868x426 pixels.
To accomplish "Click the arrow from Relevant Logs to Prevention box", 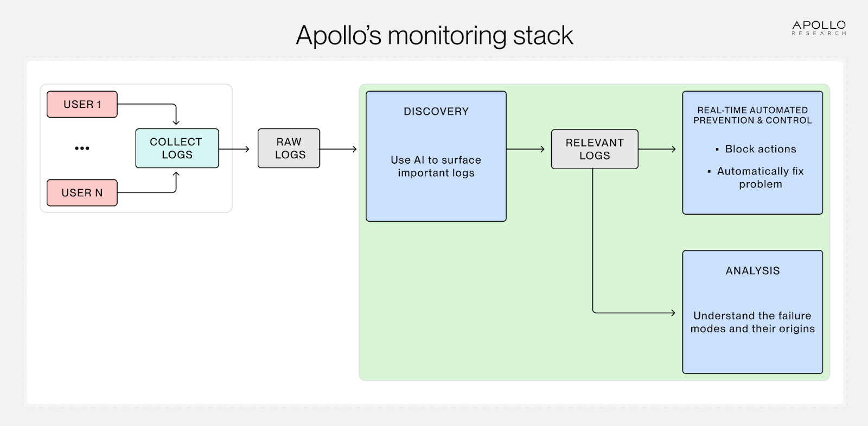I will (658, 149).
